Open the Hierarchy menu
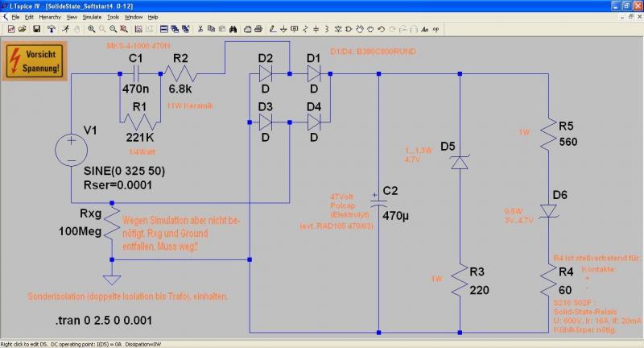This screenshot has height=348, width=644. pos(50,17)
